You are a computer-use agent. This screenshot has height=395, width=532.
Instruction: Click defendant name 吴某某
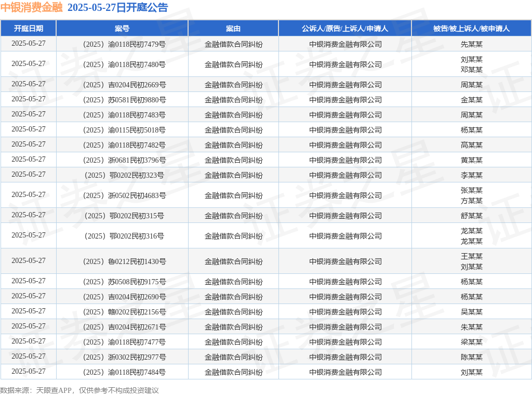(x=472, y=312)
